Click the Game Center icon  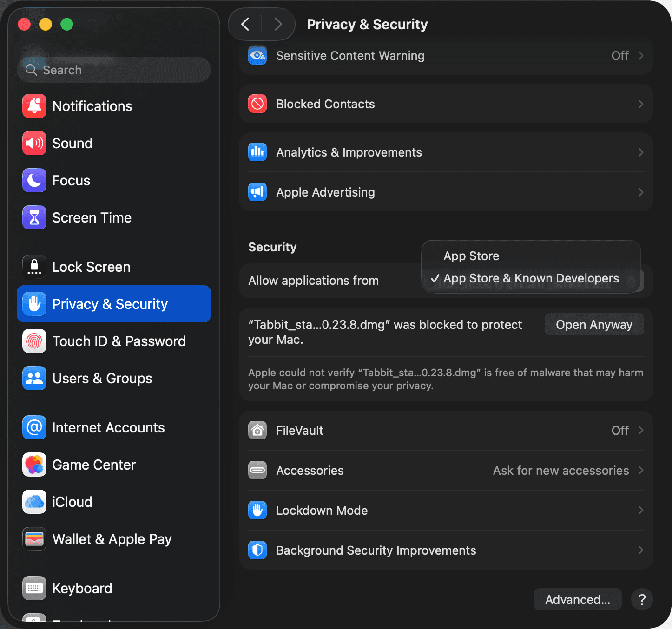[34, 465]
